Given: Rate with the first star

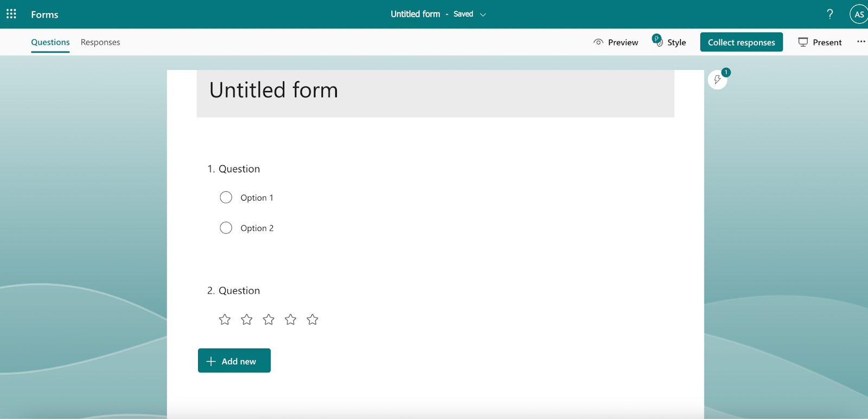Looking at the screenshot, I should [225, 320].
